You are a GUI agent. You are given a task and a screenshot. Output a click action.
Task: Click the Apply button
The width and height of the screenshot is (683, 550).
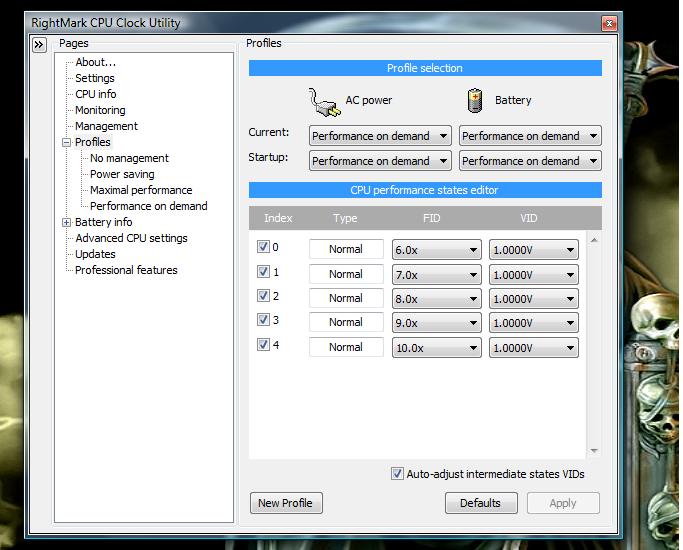(x=563, y=503)
